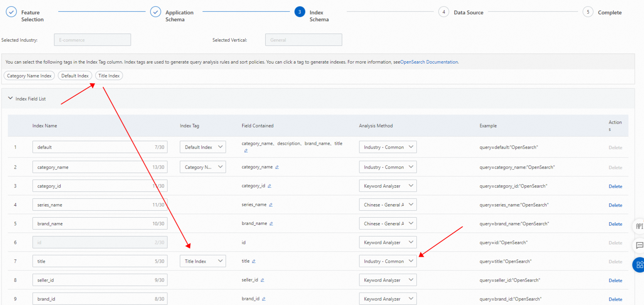This screenshot has height=305, width=644.
Task: Click the step 3 circle icon
Action: pyautogui.click(x=300, y=12)
